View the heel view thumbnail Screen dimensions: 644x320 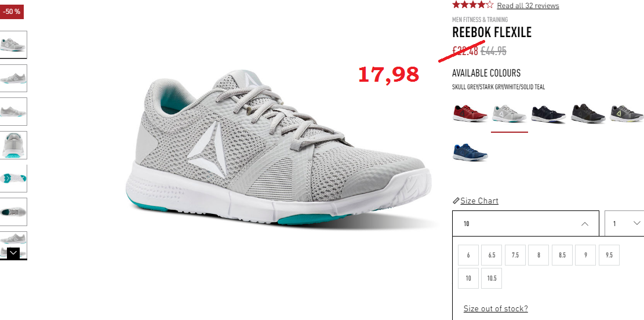tap(13, 145)
